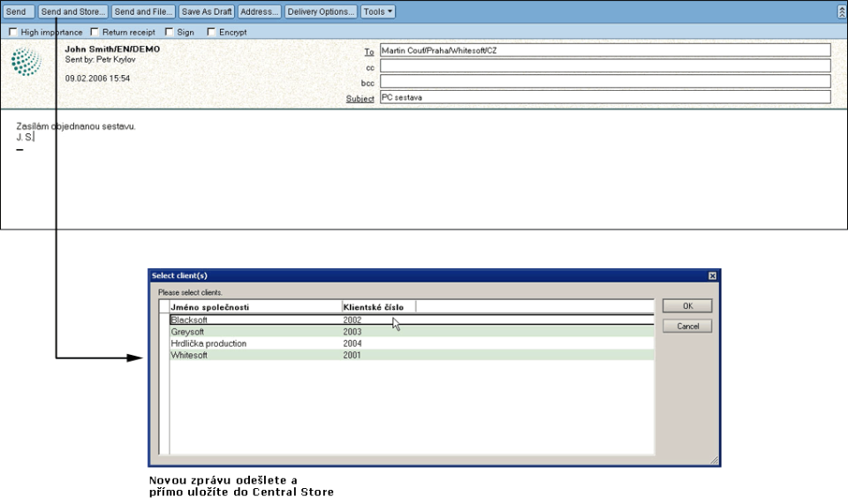Enable the Sign checkbox
This screenshot has height=504, width=848.
click(x=168, y=33)
